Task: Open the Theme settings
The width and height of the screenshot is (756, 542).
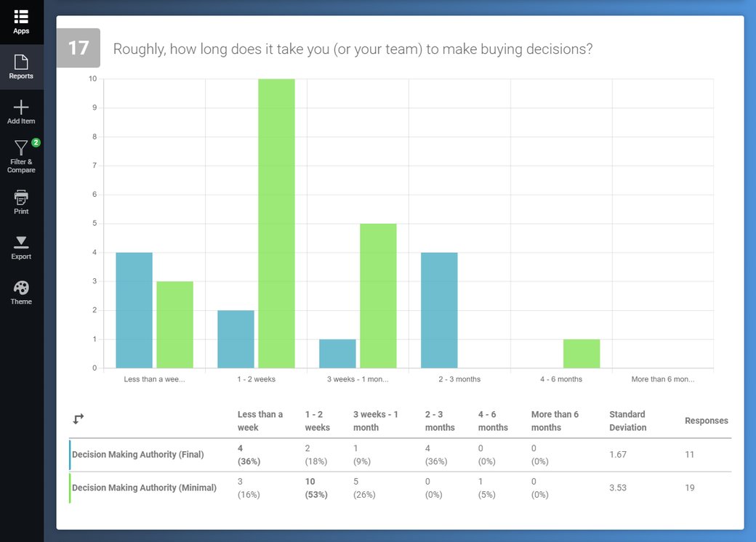Action: (x=21, y=289)
